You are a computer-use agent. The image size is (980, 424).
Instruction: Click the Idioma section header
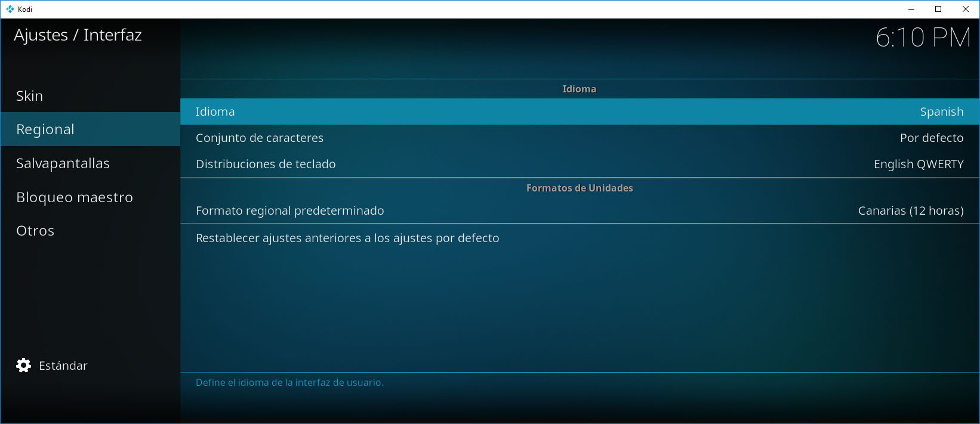[x=580, y=89]
